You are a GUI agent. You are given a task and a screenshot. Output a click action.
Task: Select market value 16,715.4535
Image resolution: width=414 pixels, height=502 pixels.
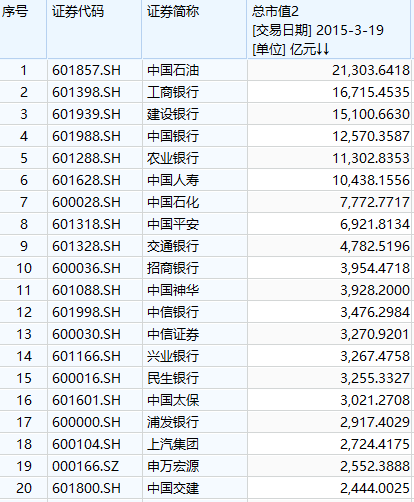point(329,92)
